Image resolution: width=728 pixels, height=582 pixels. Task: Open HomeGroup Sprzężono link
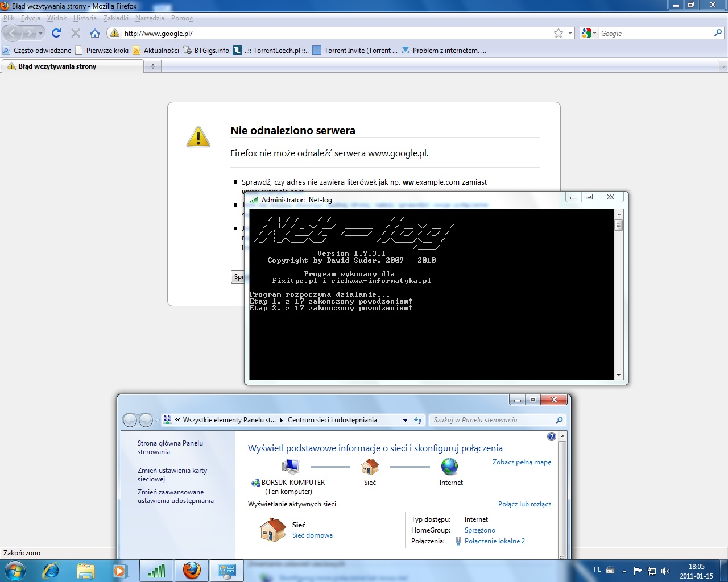(479, 530)
